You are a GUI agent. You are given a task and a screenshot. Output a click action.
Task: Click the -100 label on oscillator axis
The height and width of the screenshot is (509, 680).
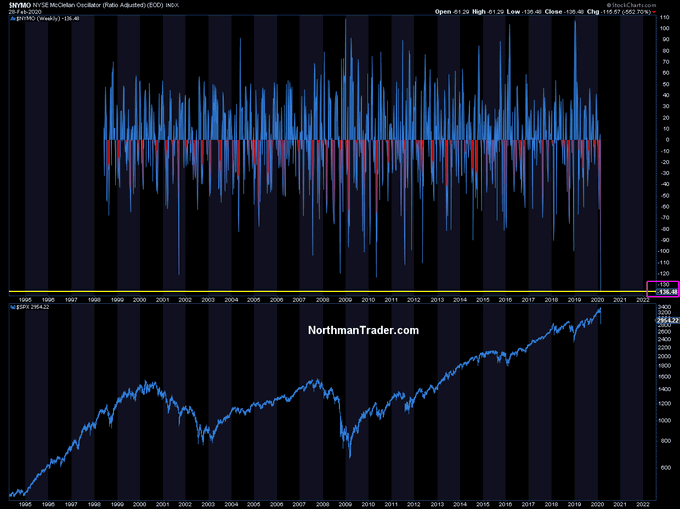point(664,251)
